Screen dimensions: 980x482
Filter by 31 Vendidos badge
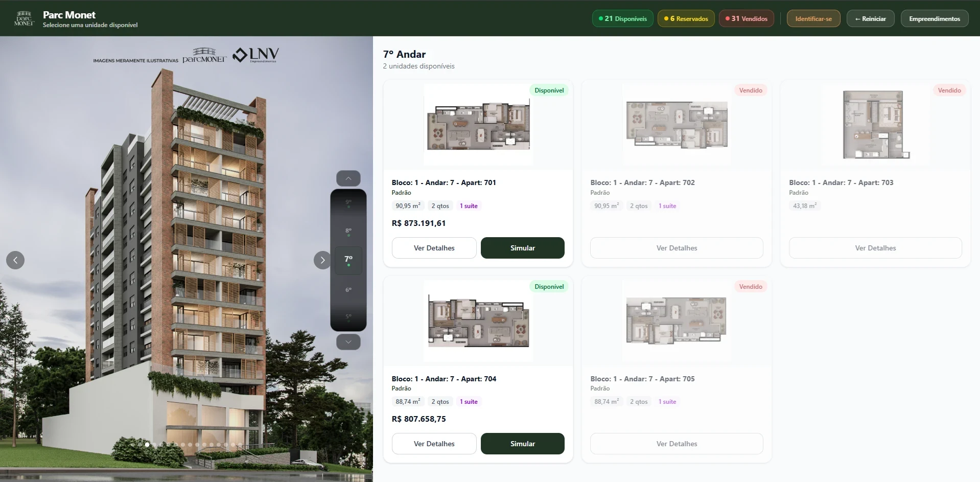point(746,18)
